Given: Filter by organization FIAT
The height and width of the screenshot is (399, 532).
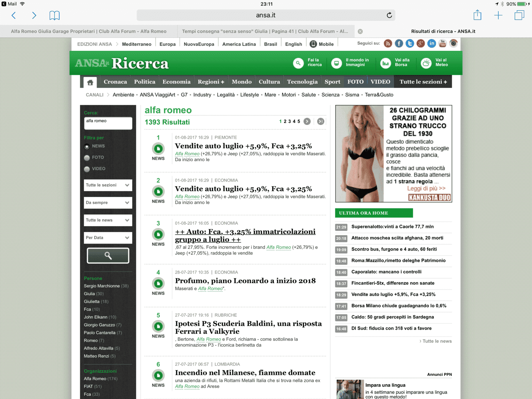Looking at the screenshot, I should 93,387.
